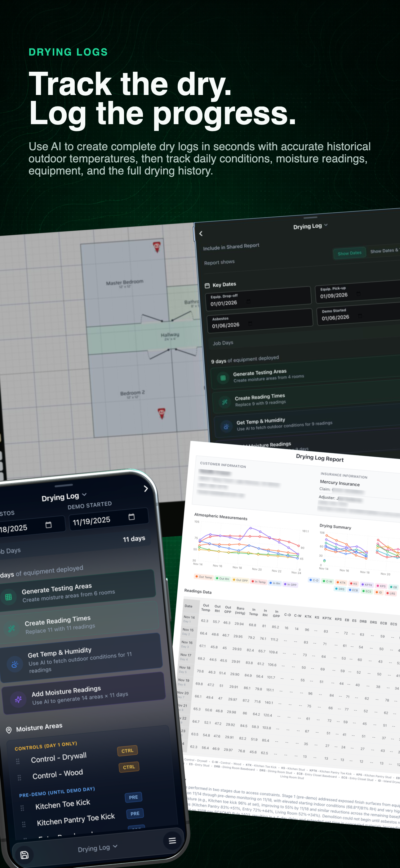Go back using tablet panel's left arrow
This screenshot has height=868, width=400.
point(201,233)
